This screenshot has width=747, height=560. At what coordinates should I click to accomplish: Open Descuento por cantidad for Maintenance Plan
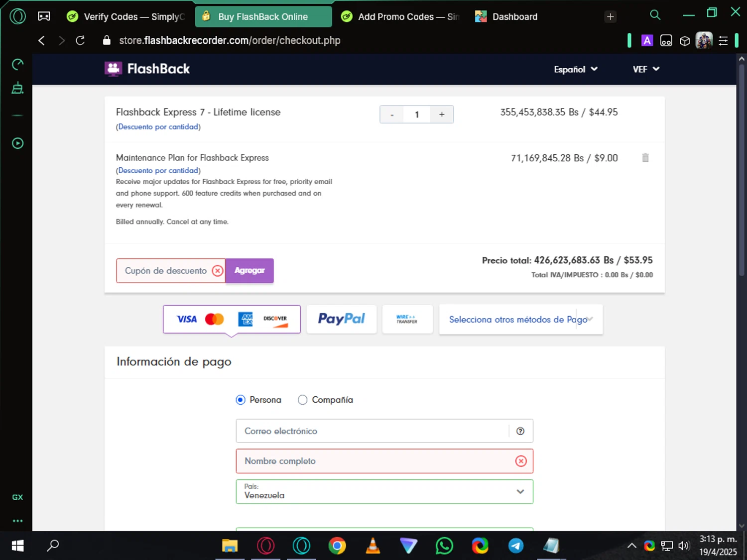click(158, 170)
